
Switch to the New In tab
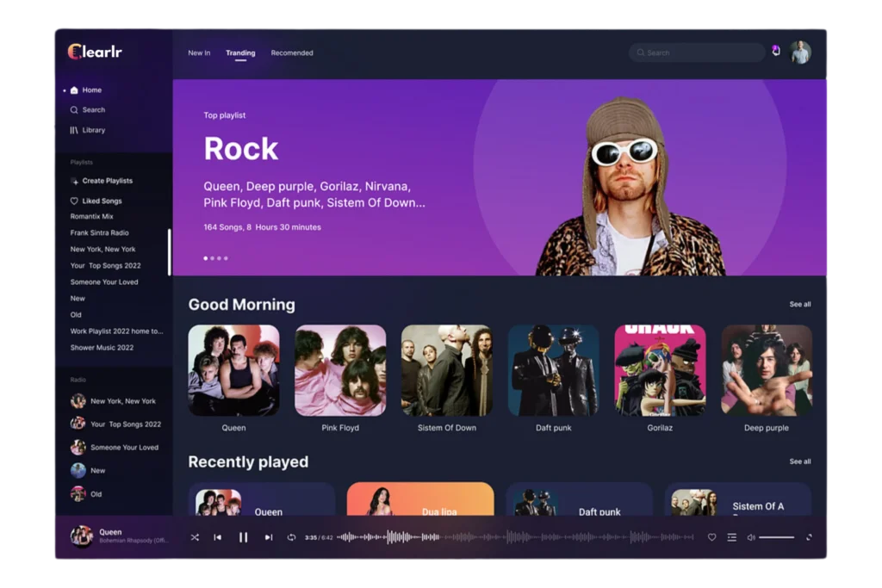199,53
